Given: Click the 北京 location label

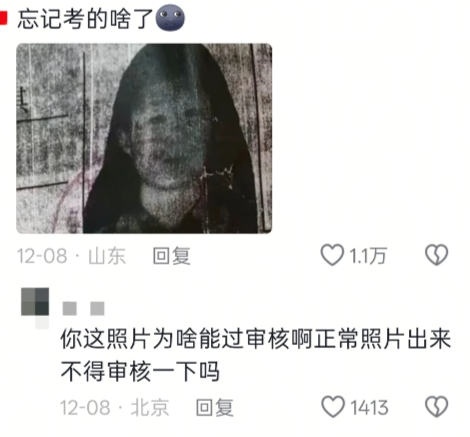Looking at the screenshot, I should [x=150, y=407].
